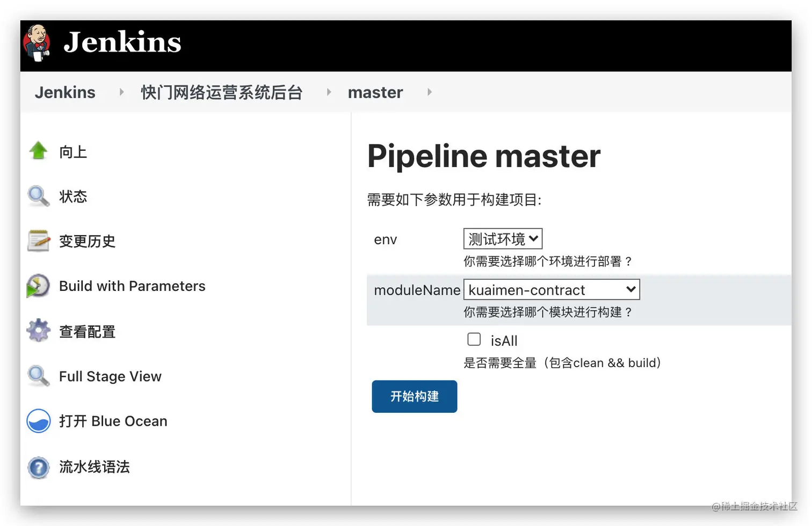
Task: Click the isAll label text
Action: [504, 341]
